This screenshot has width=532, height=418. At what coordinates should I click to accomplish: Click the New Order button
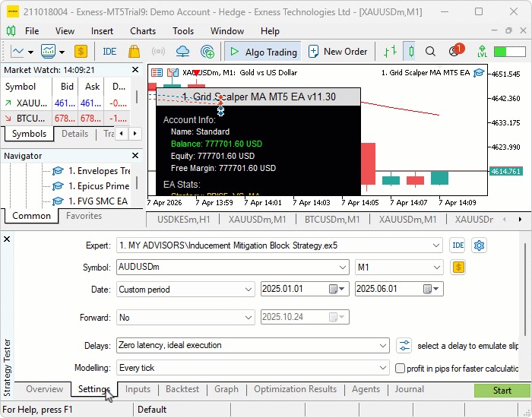pyautogui.click(x=338, y=52)
